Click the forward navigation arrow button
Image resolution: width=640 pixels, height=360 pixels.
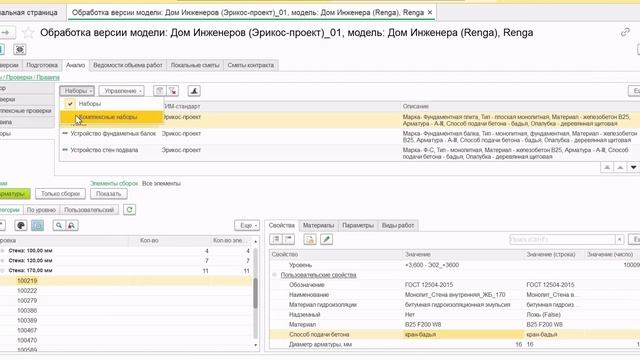pos(7,33)
